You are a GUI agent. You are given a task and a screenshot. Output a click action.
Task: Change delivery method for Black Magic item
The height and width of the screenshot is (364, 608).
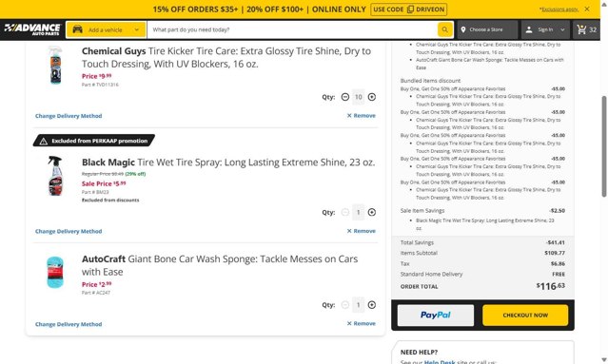69,231
